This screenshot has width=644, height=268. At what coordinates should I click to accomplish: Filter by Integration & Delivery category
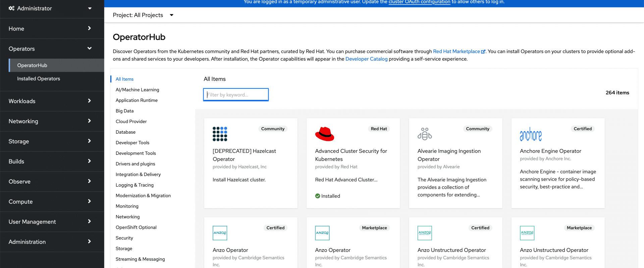[x=138, y=175]
